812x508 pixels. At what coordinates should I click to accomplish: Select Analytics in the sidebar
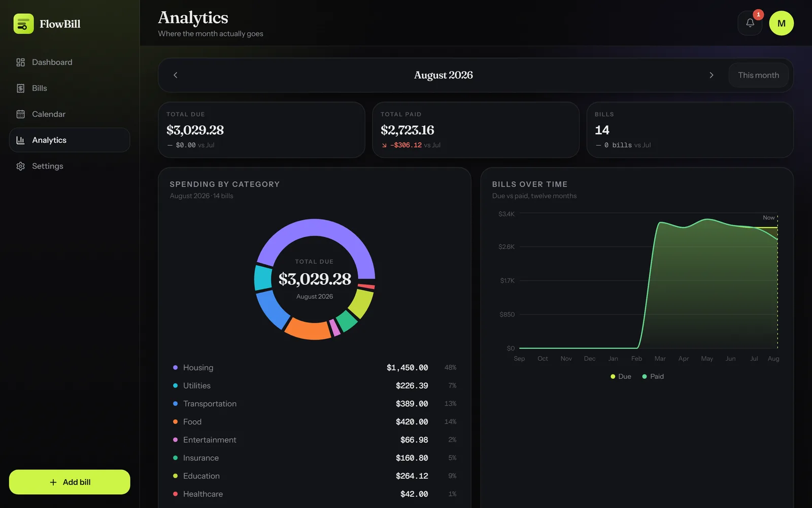tap(70, 140)
